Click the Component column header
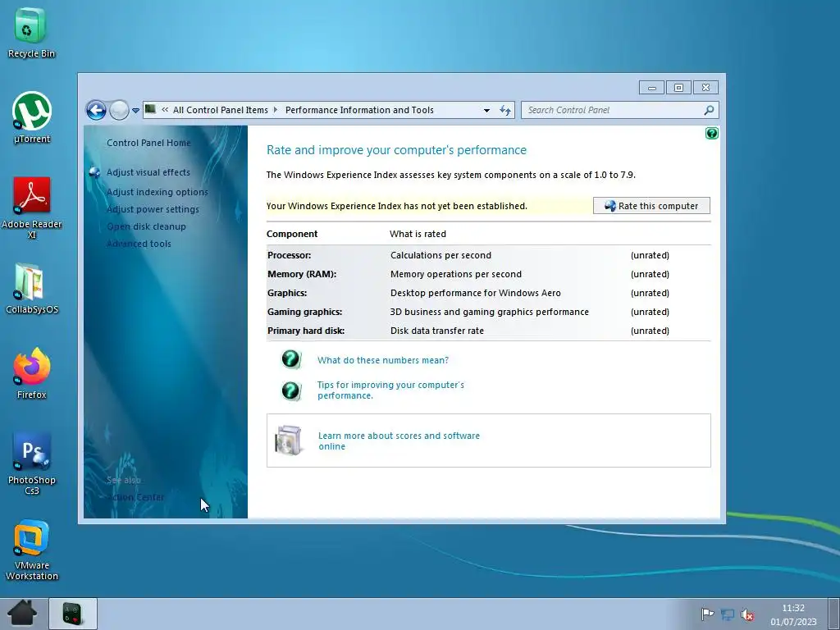Image resolution: width=840 pixels, height=630 pixels. coord(292,234)
